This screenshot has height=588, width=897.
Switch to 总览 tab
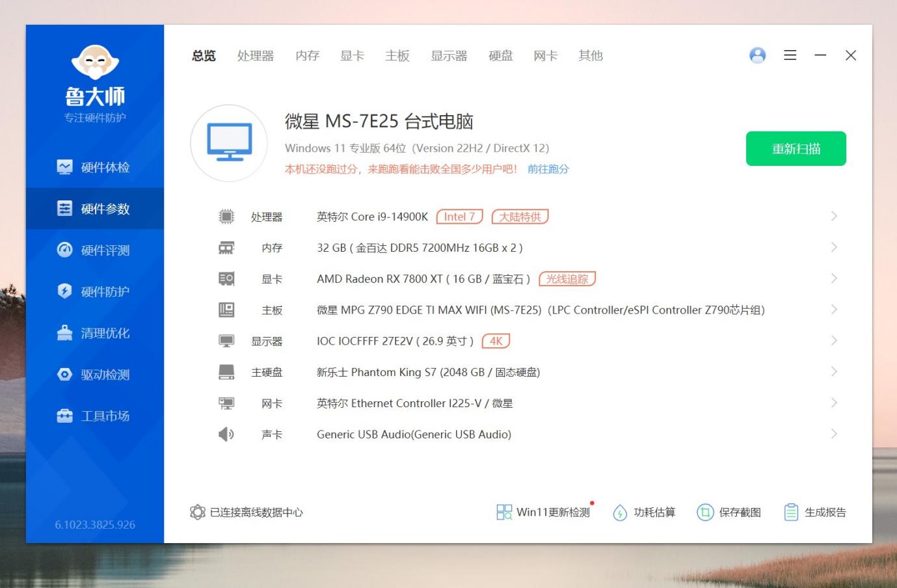point(204,56)
